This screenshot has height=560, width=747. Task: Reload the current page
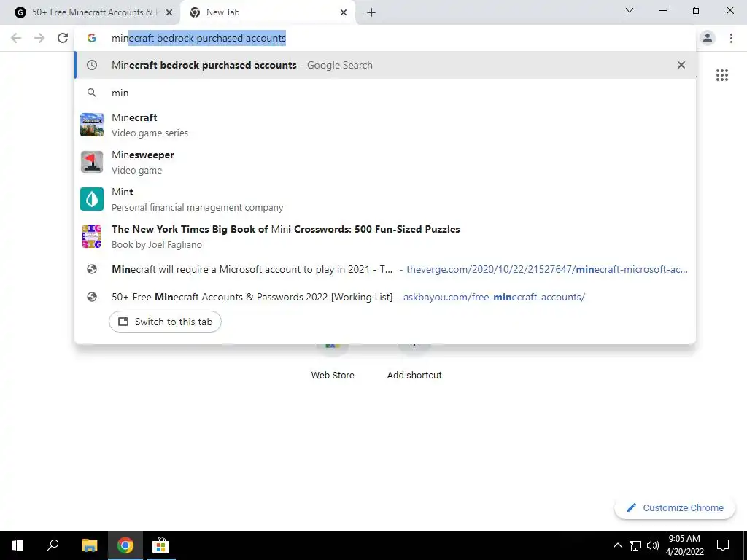(x=63, y=38)
